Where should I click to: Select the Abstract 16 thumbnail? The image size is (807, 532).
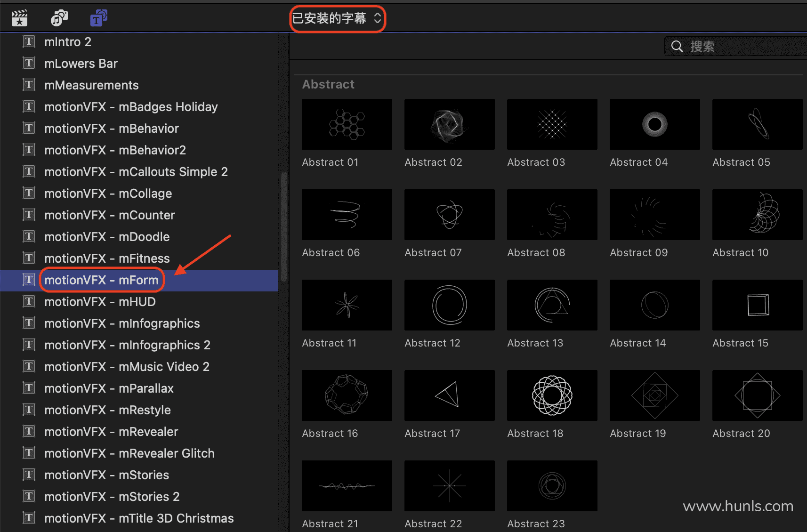coord(347,395)
